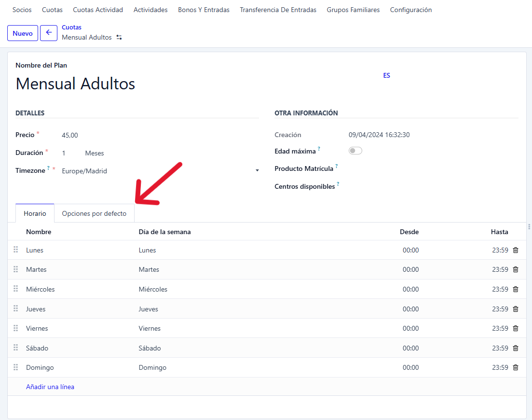Open settings icon beside Mensual Adultos breadcrumb

coord(119,38)
